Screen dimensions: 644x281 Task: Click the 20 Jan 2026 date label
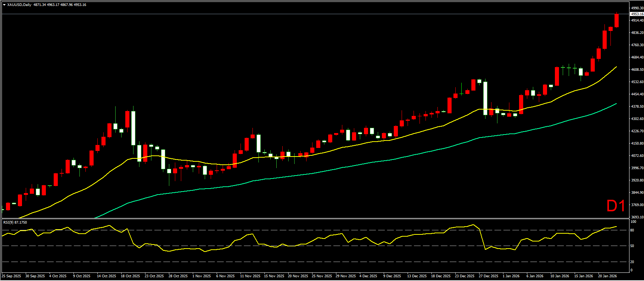607,276
